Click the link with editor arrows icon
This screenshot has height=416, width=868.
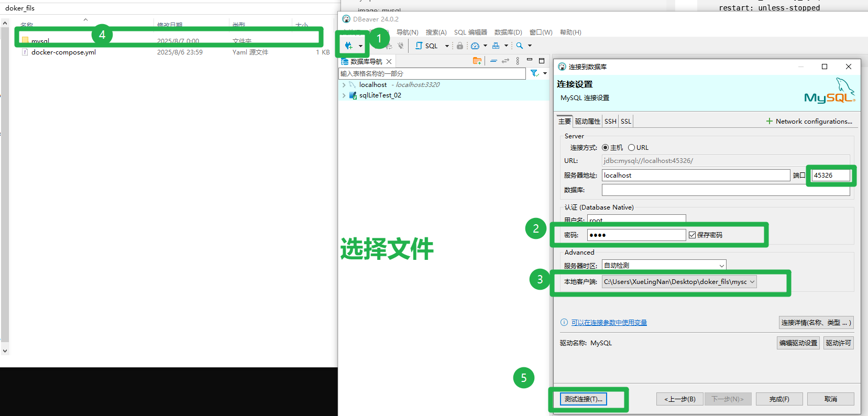point(506,61)
